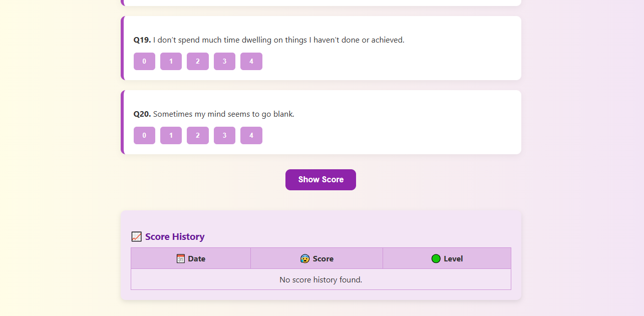Click the Level column header
This screenshot has width=644, height=316.
(x=447, y=259)
